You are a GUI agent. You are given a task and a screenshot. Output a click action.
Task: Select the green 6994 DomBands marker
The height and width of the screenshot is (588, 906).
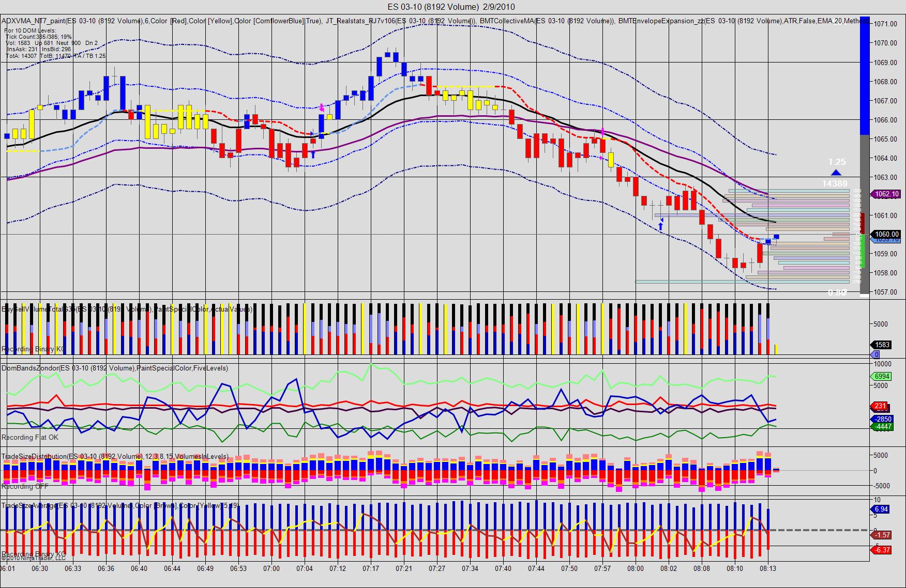coord(881,376)
